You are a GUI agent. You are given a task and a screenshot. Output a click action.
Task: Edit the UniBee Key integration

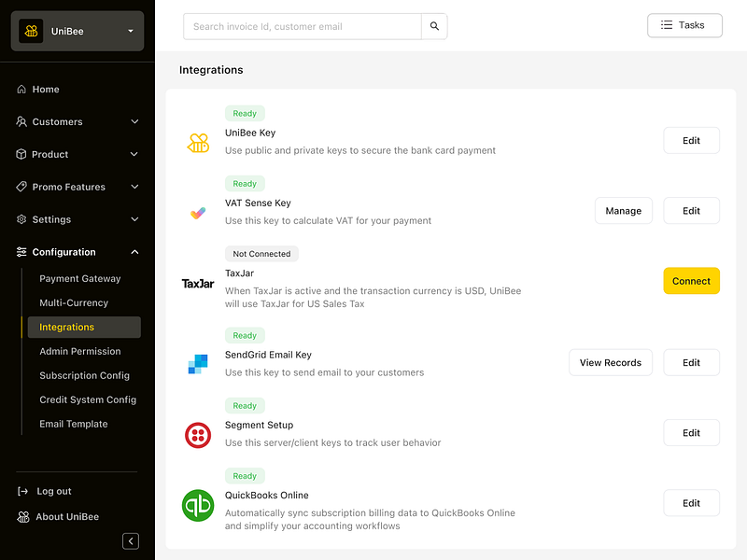(691, 141)
